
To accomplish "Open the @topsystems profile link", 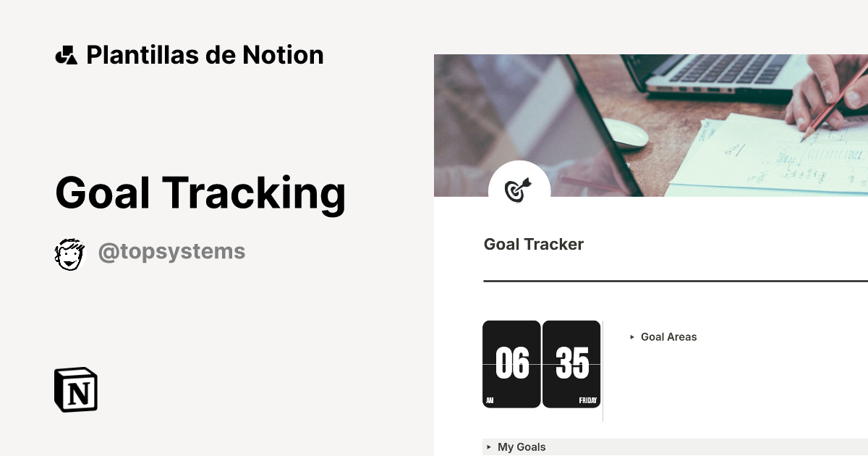I will click(171, 251).
